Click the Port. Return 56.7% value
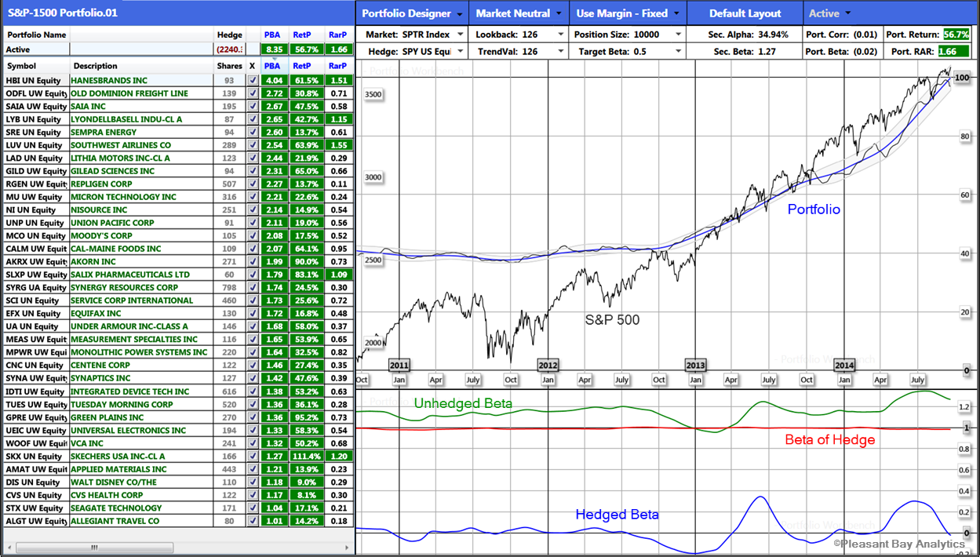This screenshot has width=980, height=557. tap(956, 35)
